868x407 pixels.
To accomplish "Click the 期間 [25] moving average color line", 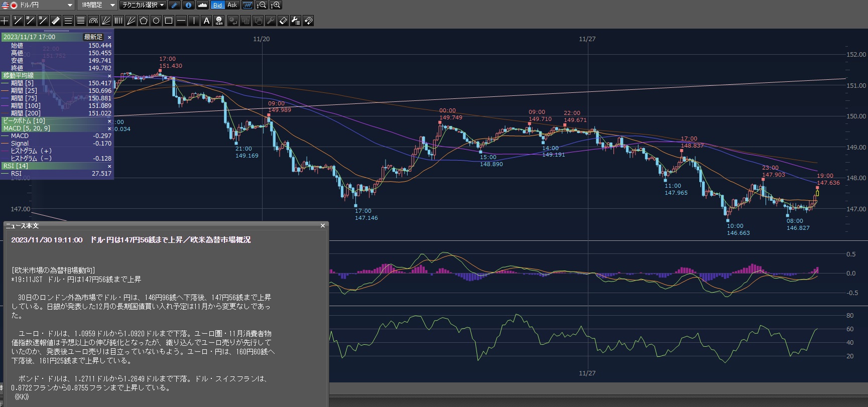I will (5, 91).
